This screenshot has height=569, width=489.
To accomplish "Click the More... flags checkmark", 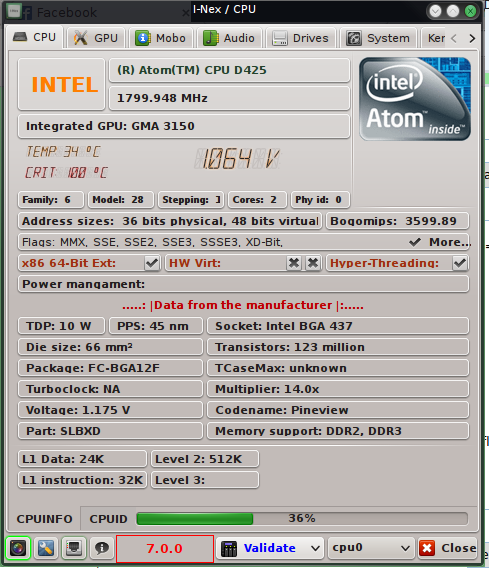I will (x=415, y=242).
